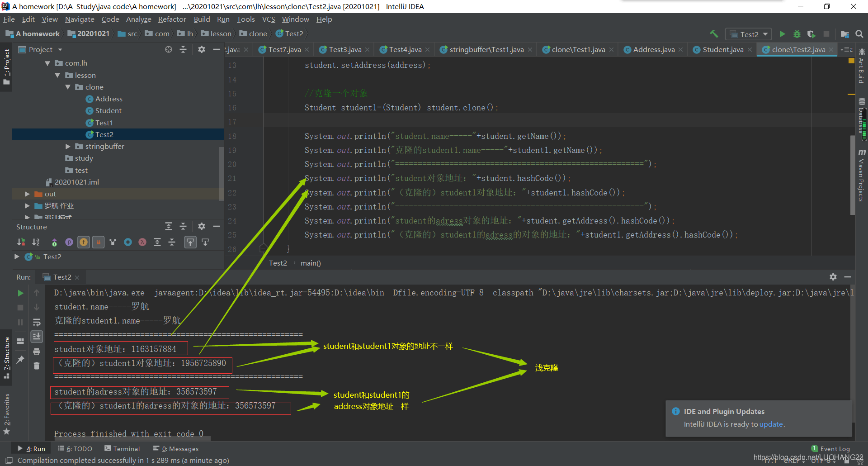Collapse the lesson package
This screenshot has width=868, height=466.
pos(58,75)
